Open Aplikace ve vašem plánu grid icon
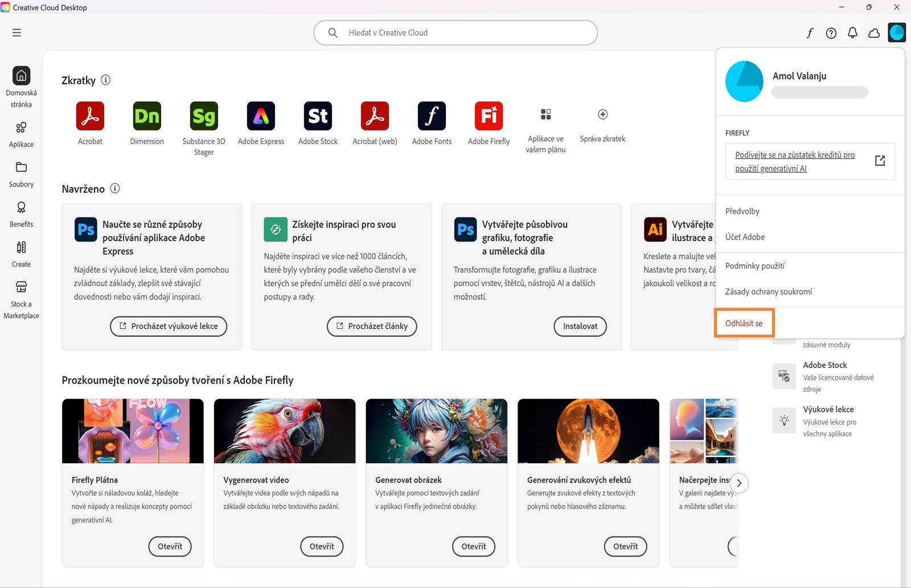The image size is (911, 588). (545, 114)
